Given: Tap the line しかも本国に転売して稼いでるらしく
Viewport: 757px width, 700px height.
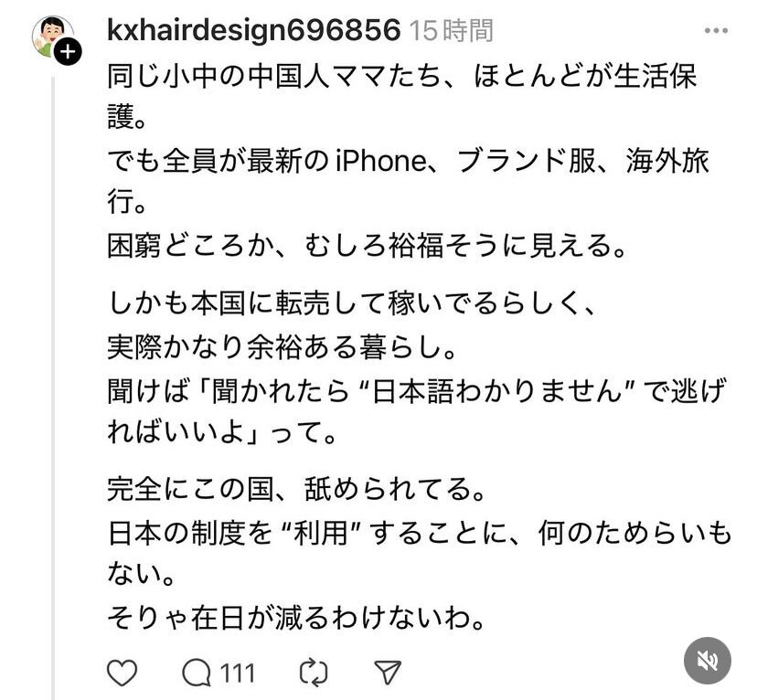Looking at the screenshot, I should (x=351, y=303).
